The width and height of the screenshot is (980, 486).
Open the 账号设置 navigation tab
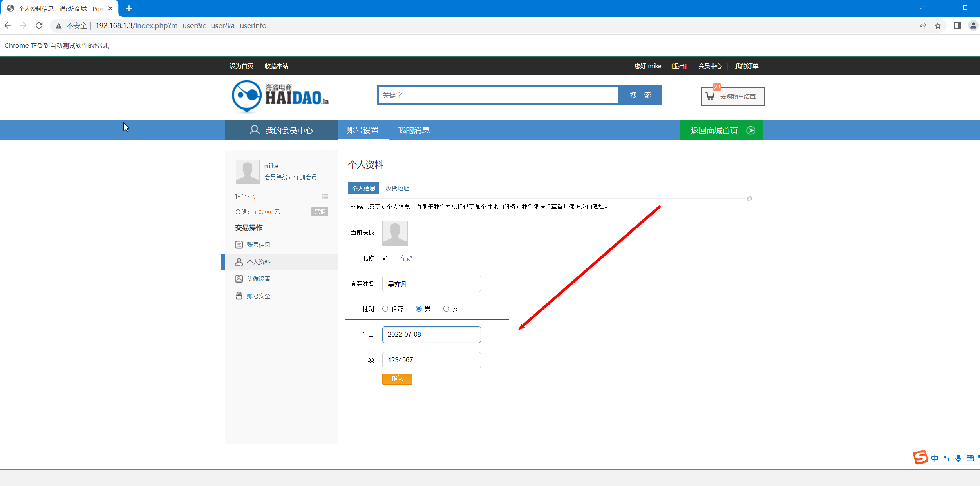[x=363, y=131]
